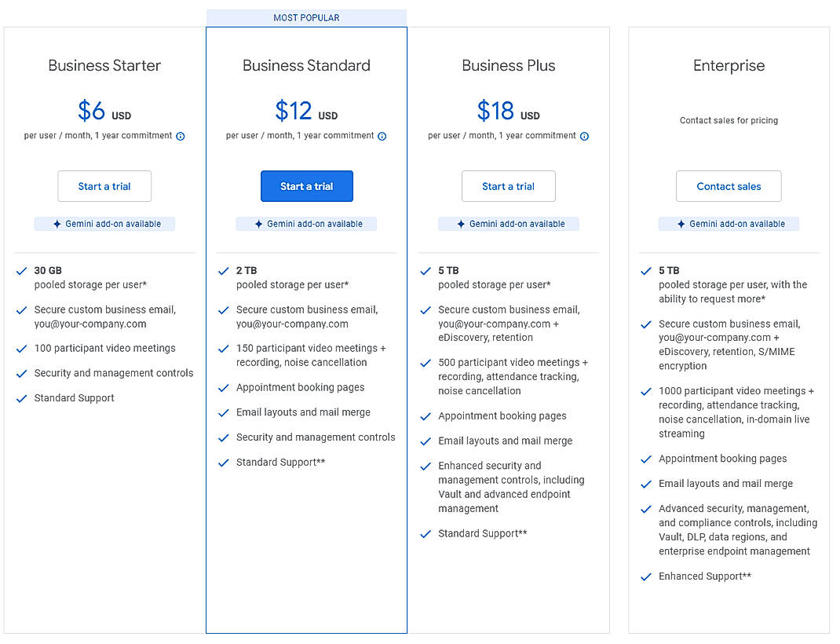
Task: Click the Business Plus commitment info icon
Action: [x=584, y=136]
